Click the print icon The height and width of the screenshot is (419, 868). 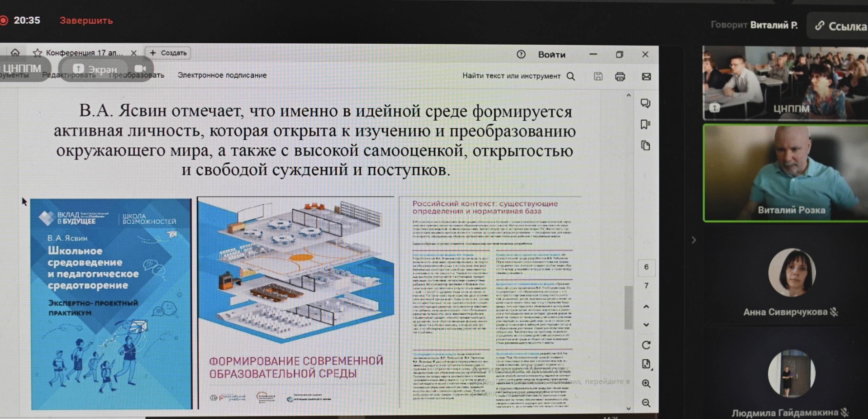(620, 77)
